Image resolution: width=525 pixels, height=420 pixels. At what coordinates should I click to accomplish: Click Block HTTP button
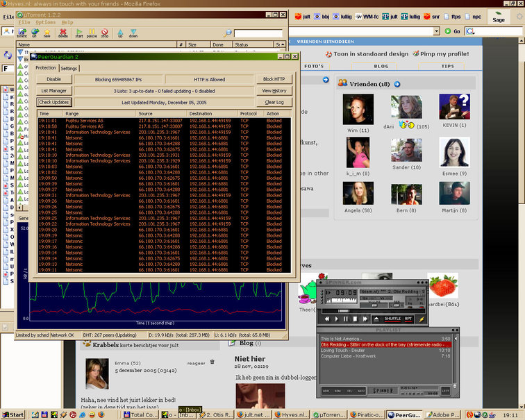click(274, 79)
